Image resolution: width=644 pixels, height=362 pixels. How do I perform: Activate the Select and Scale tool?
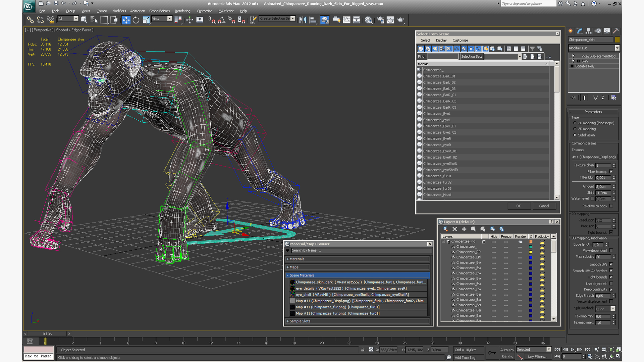tap(146, 20)
